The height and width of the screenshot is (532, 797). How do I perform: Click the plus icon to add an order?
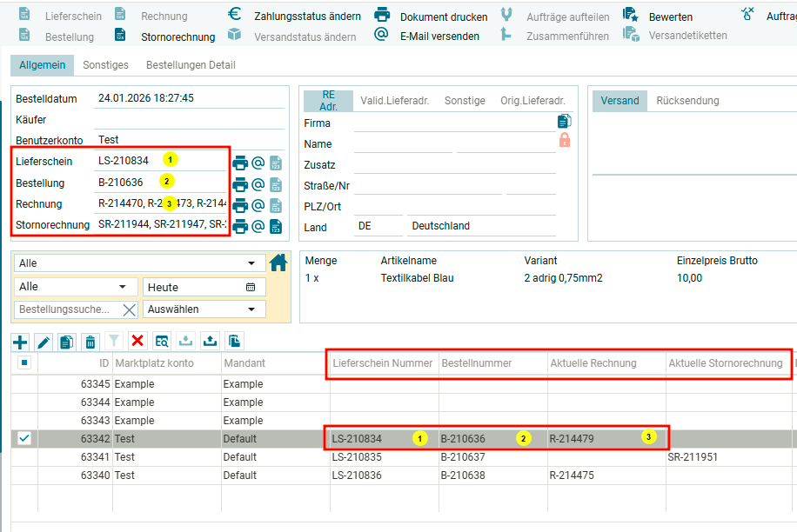[x=20, y=342]
